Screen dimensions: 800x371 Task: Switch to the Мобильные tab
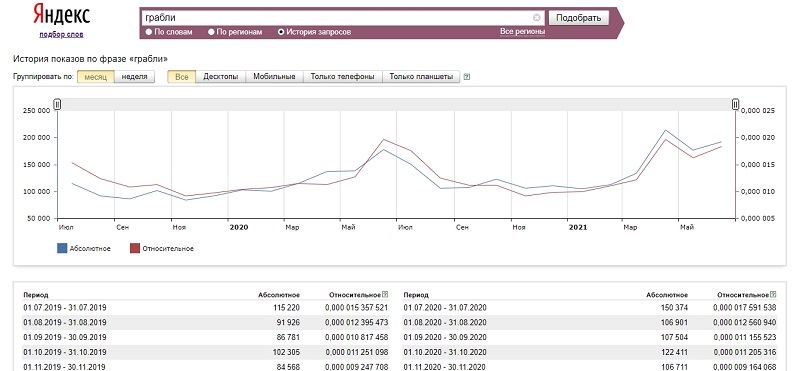[x=274, y=77]
